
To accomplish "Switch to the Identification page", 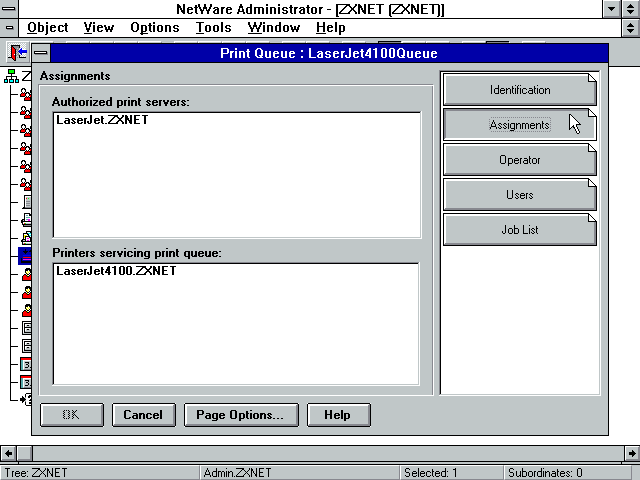I will [x=520, y=90].
